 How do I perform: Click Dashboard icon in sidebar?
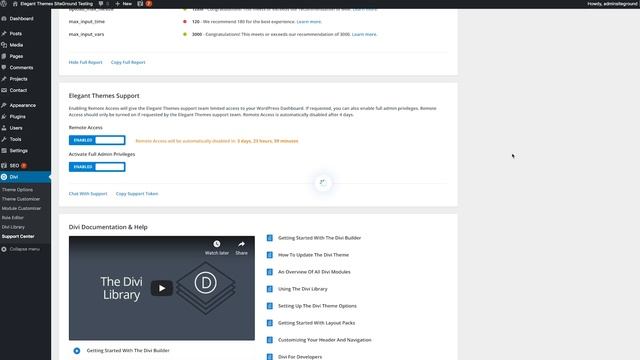[x=4, y=19]
